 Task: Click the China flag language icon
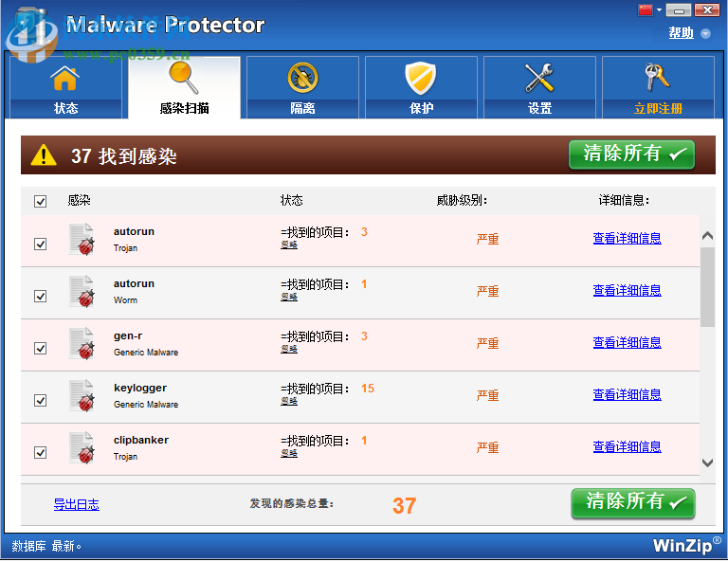click(646, 9)
